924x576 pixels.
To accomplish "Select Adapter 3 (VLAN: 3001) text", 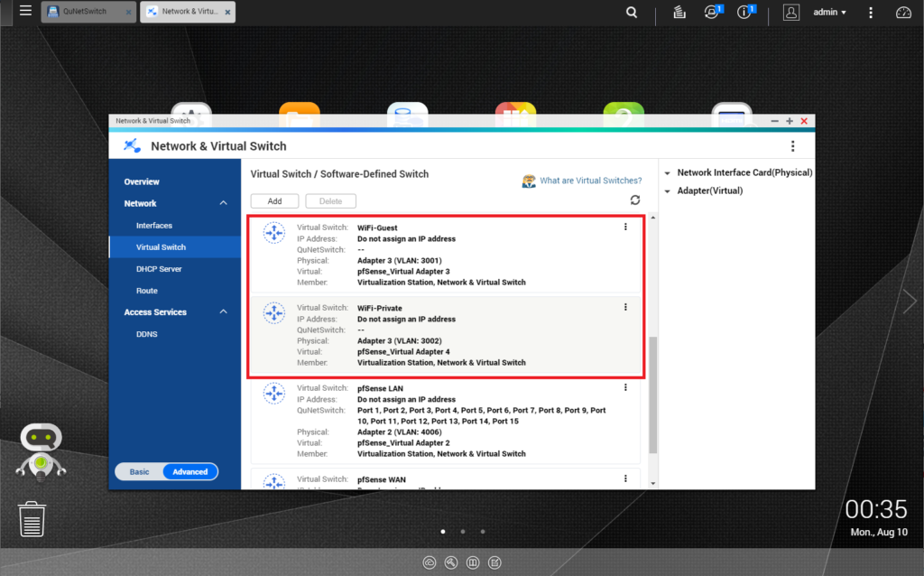I will click(x=400, y=260).
